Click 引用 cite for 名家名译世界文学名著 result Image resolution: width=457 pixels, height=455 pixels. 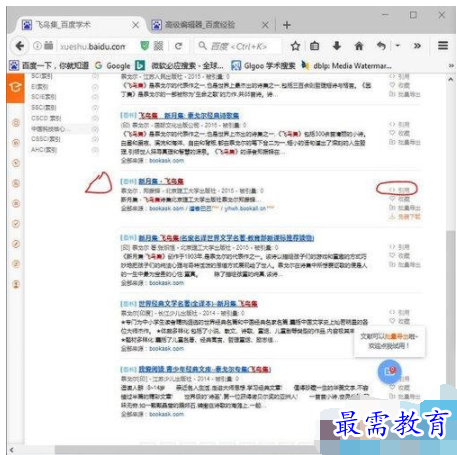pos(399,247)
